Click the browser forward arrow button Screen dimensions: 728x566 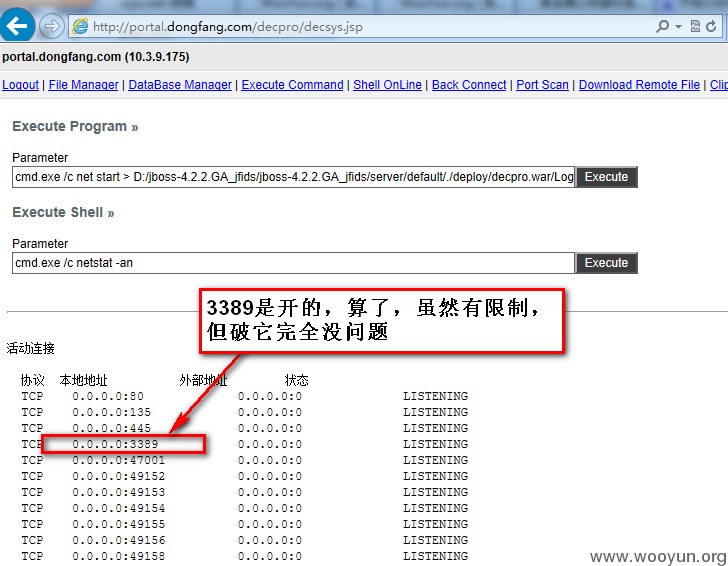(51, 26)
